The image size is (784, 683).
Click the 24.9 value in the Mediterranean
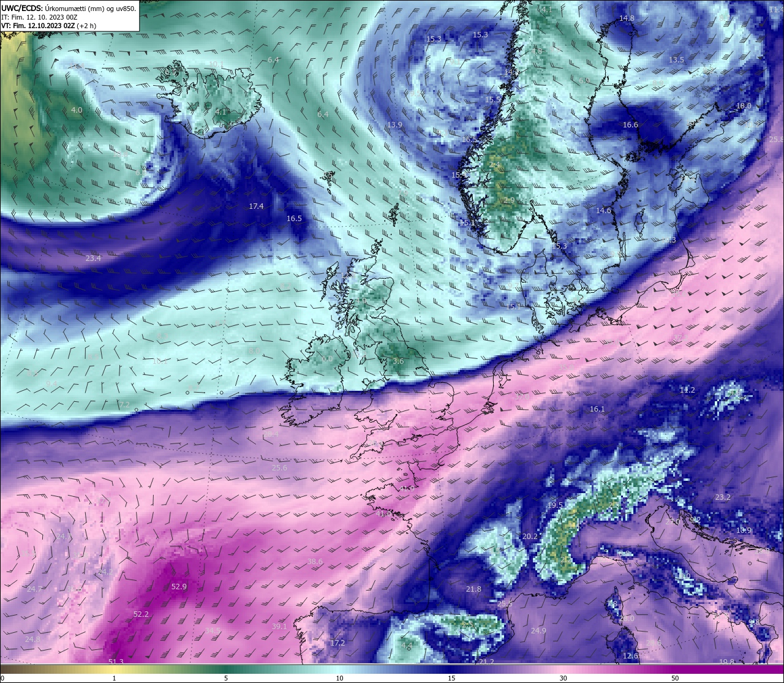coord(538,631)
